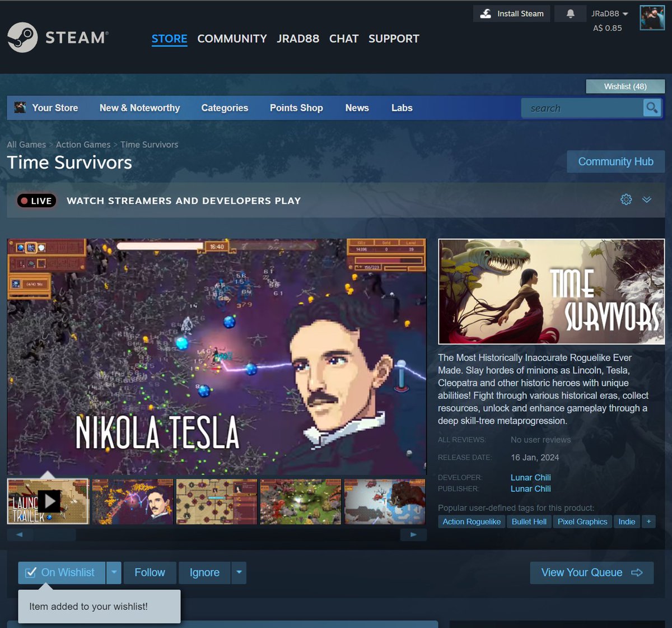Open the Ignore options dropdown arrow
The height and width of the screenshot is (628, 672).
click(239, 573)
